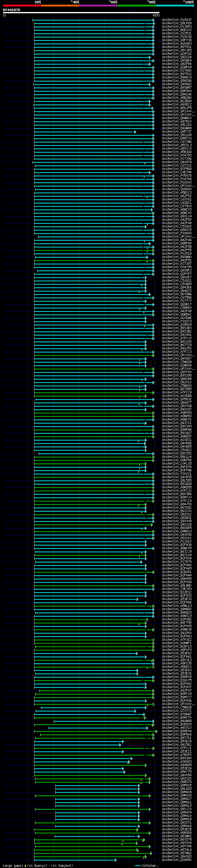197x868 pixels.
Task: Click the short alignment bar for UniRef100_Q9FY37
Action: coord(85,132)
